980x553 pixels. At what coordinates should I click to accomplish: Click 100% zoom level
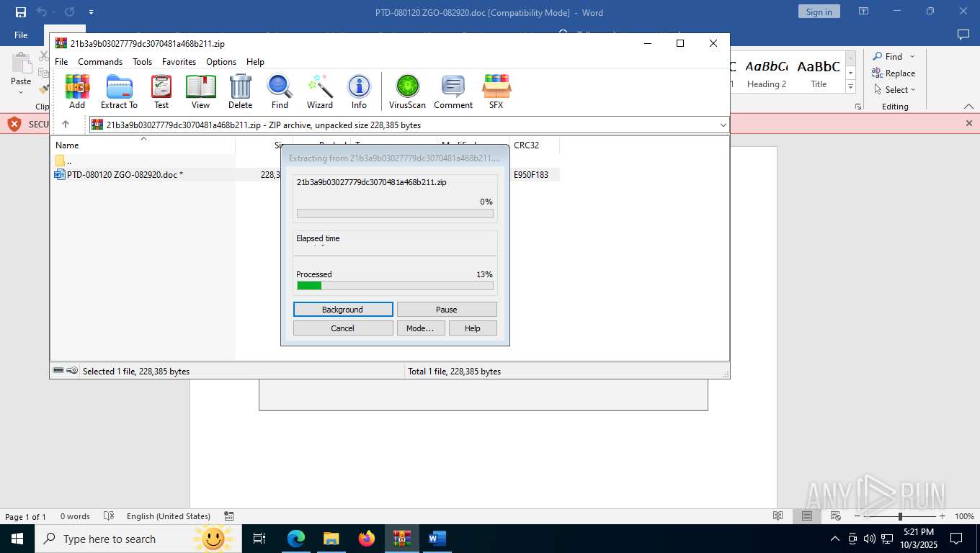[x=964, y=516]
